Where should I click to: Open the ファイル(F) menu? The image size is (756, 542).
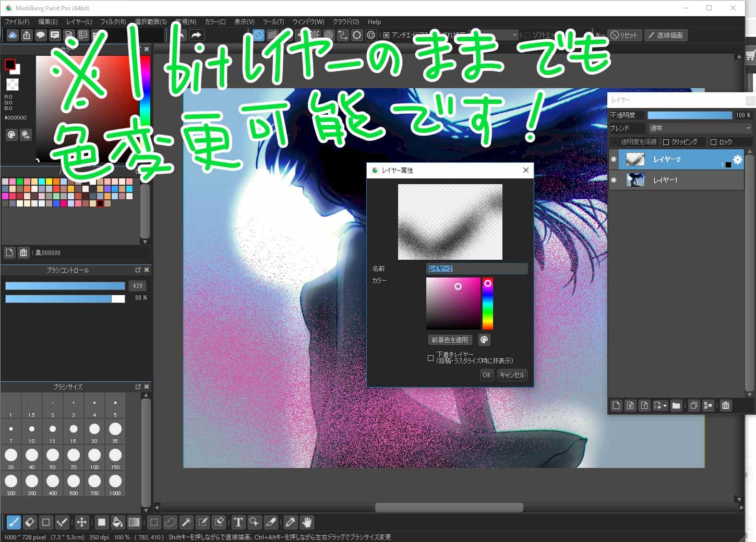(x=17, y=22)
